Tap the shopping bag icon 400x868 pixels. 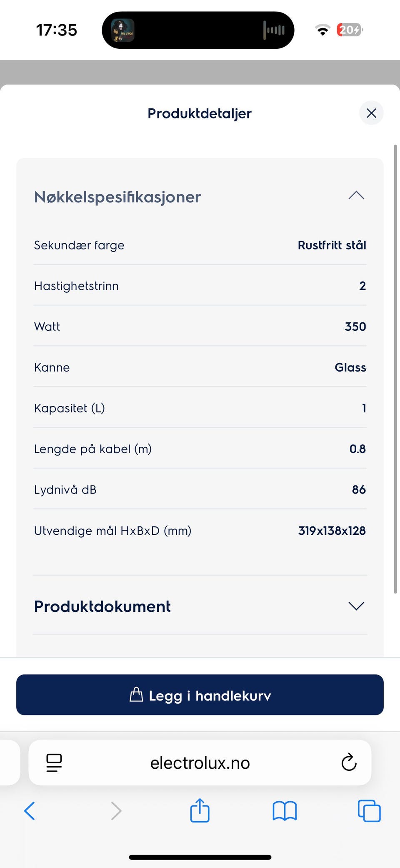136,695
